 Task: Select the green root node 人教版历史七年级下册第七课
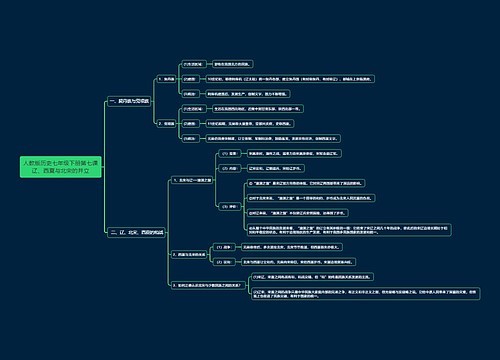click(x=60, y=167)
